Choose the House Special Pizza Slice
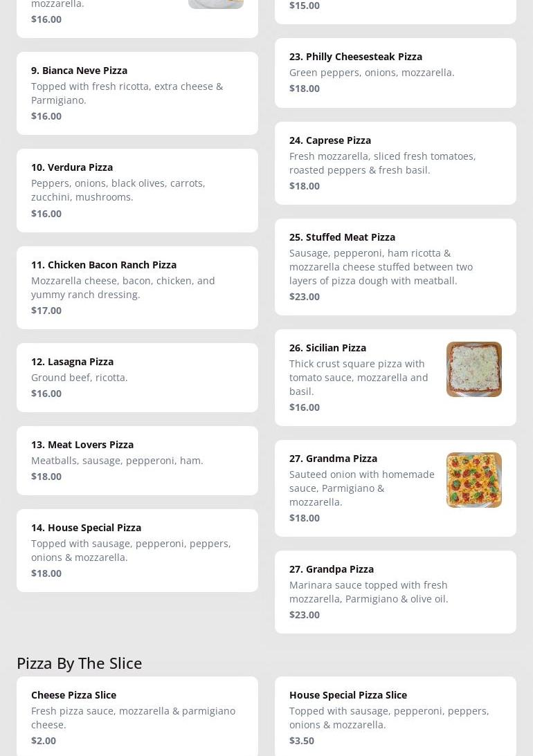 [395, 717]
